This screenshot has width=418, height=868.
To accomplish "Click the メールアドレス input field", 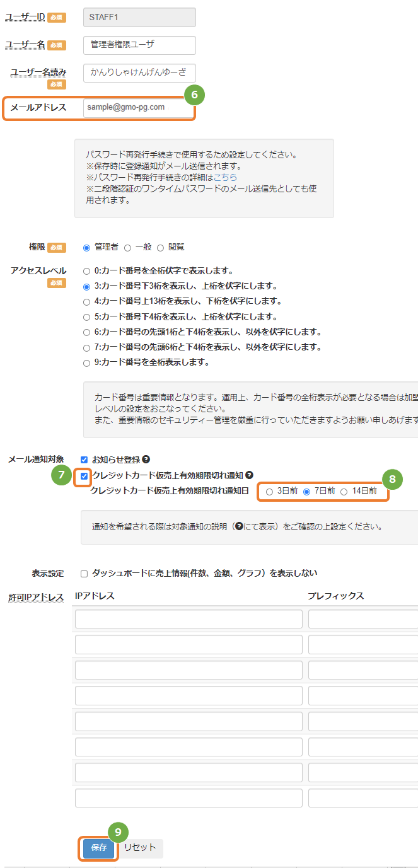I will 139,108.
